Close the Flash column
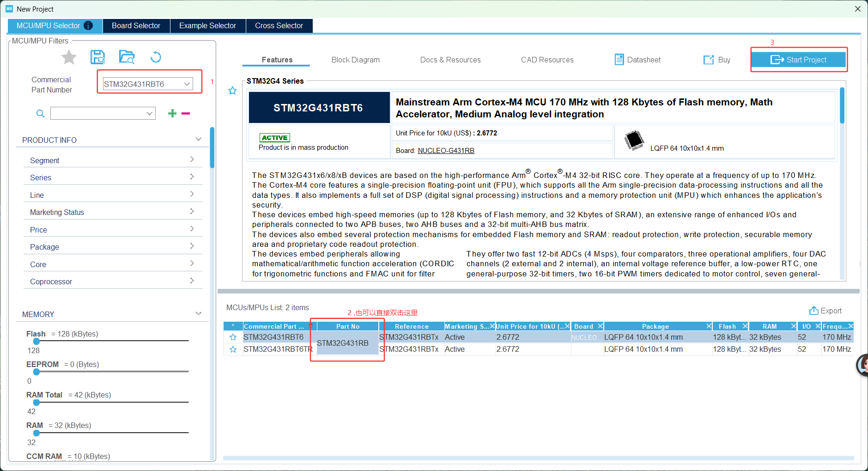Image resolution: width=868 pixels, height=471 pixels. 745,326
